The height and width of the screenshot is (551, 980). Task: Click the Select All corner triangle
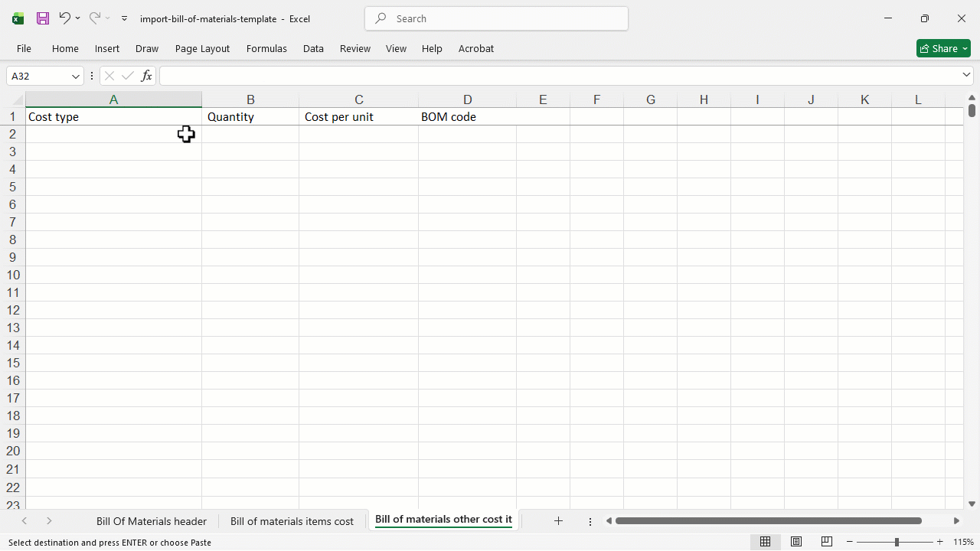pyautogui.click(x=17, y=100)
